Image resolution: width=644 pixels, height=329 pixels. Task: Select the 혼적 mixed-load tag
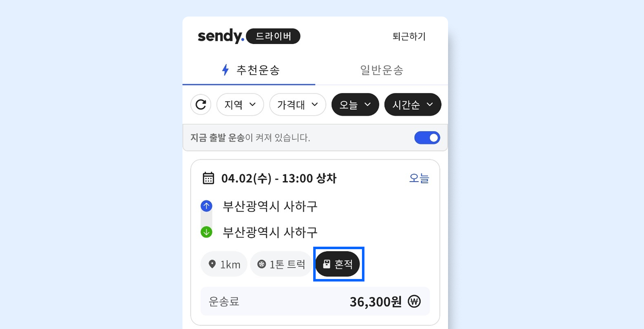pyautogui.click(x=338, y=264)
